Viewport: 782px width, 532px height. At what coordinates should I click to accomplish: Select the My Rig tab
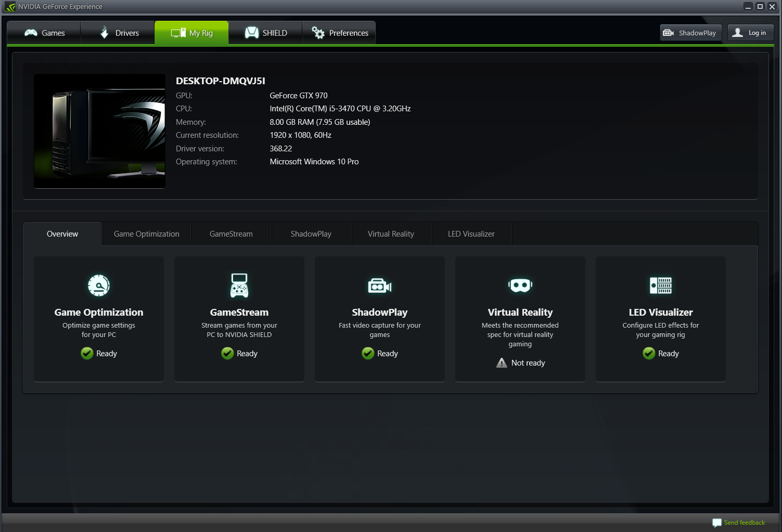pyautogui.click(x=191, y=33)
